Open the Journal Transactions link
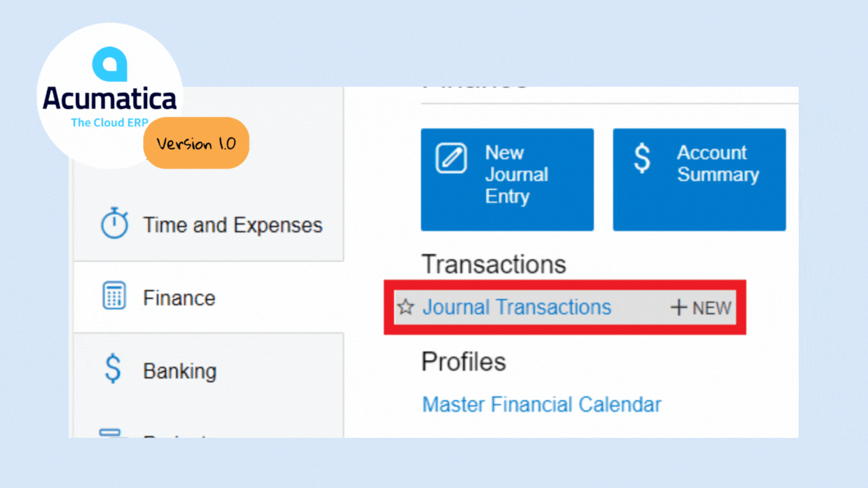 [x=517, y=307]
